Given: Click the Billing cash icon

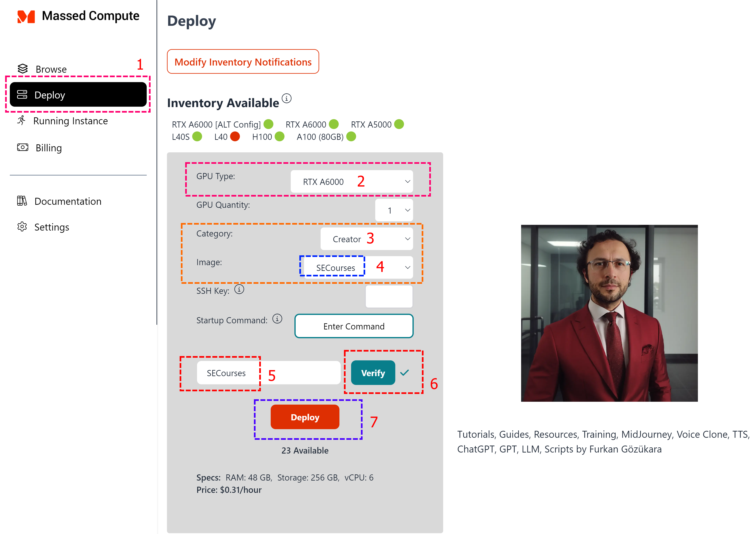Looking at the screenshot, I should tap(23, 147).
